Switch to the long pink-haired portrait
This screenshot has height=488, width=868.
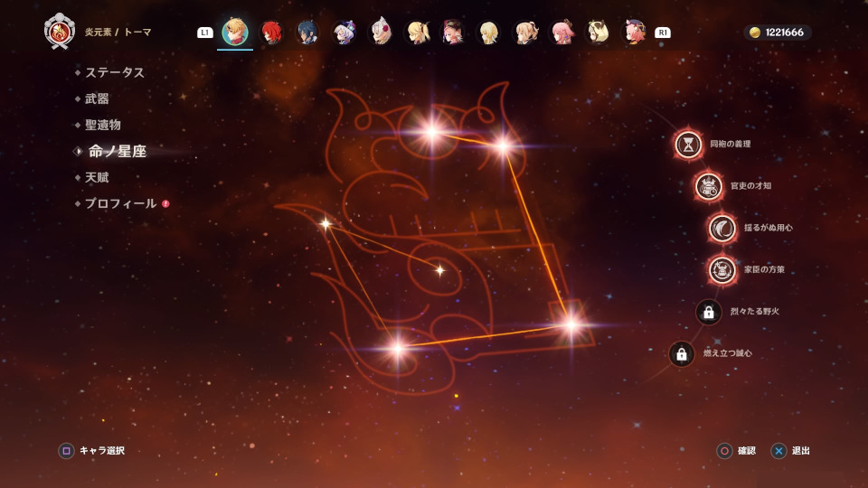pos(561,33)
